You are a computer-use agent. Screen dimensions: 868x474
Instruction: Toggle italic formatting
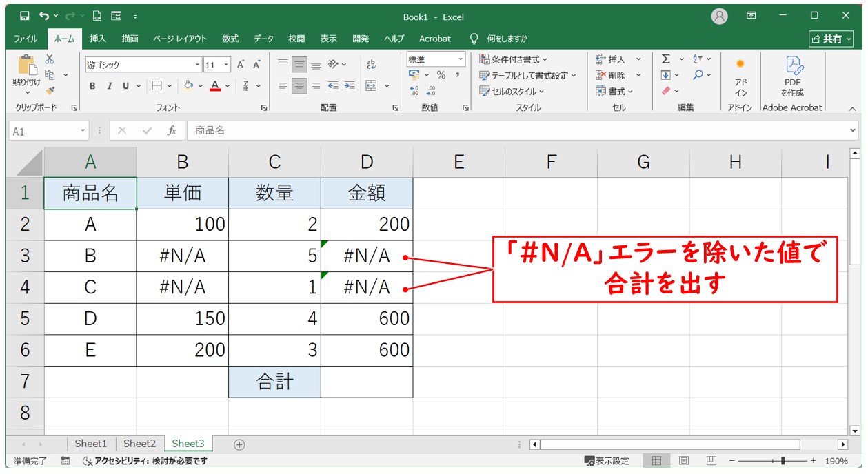[109, 86]
